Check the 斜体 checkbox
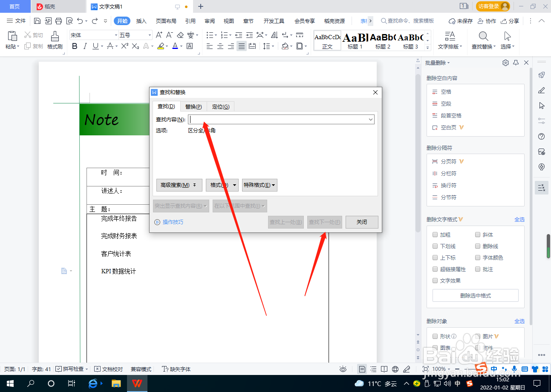Viewport: 551px width, 392px height. pyautogui.click(x=478, y=235)
